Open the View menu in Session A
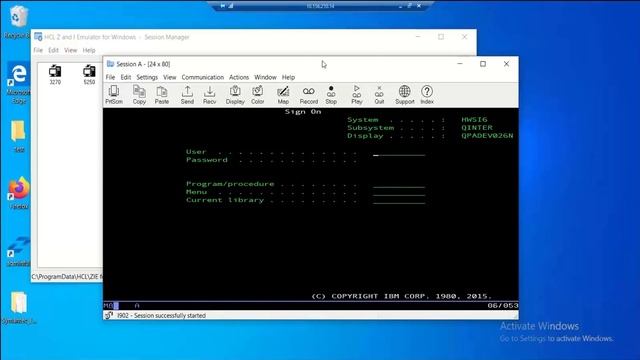This screenshot has height=360, width=640. (x=170, y=77)
